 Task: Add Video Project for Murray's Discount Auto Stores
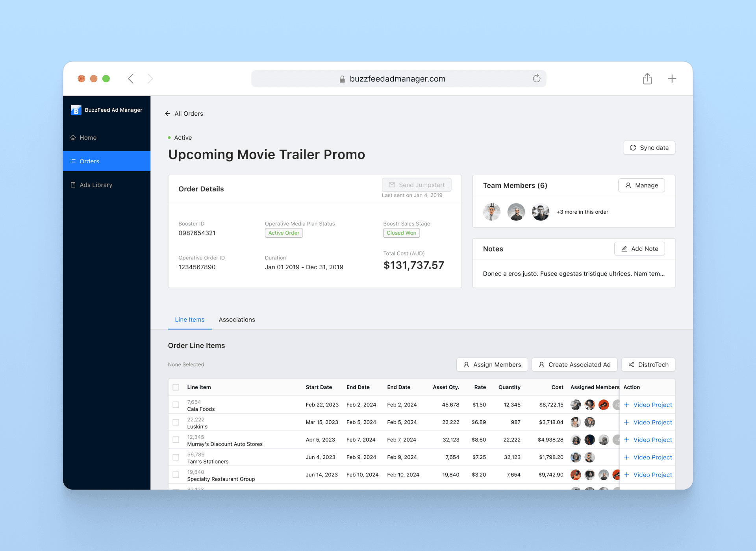(x=648, y=440)
